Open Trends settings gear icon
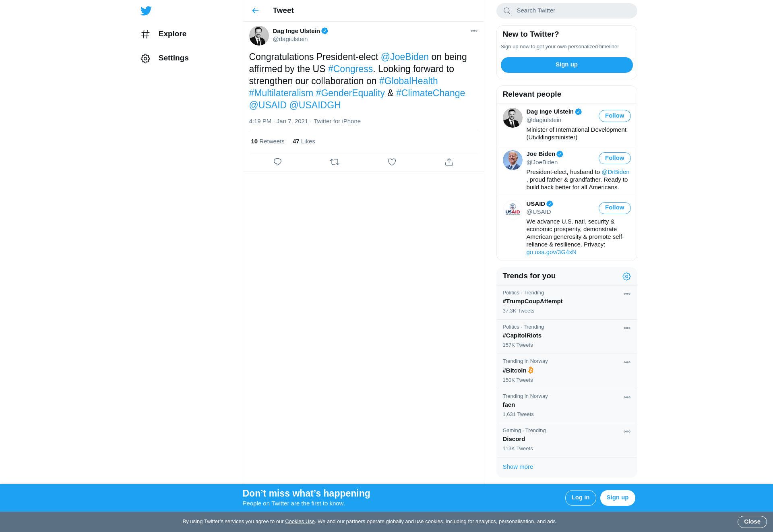This screenshot has height=532, width=773. [626, 276]
